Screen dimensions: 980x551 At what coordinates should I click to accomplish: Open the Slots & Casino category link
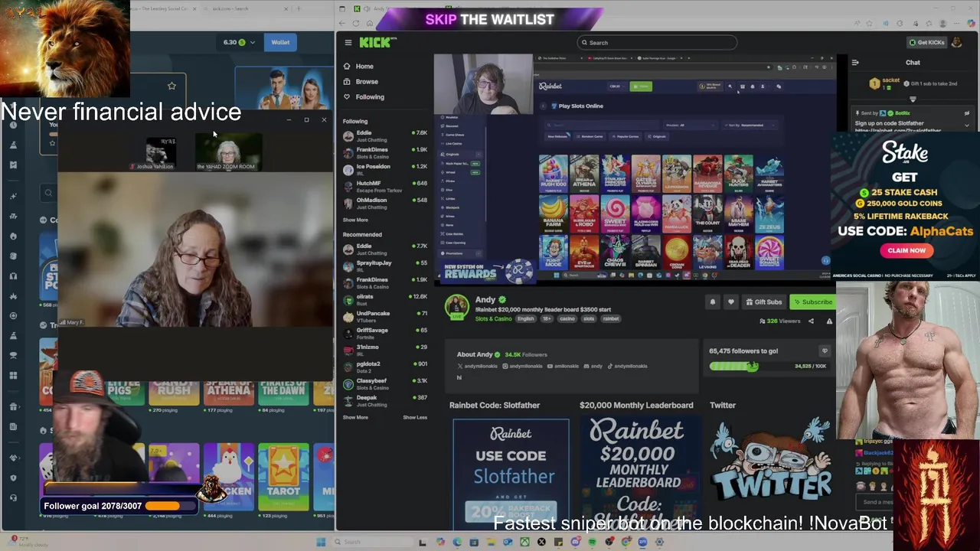pyautogui.click(x=493, y=319)
